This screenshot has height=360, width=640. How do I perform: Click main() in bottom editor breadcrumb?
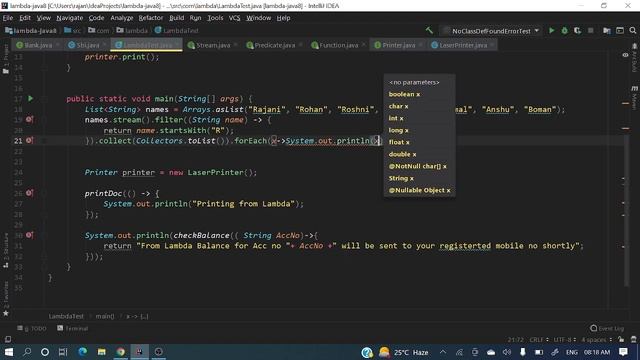[105, 316]
